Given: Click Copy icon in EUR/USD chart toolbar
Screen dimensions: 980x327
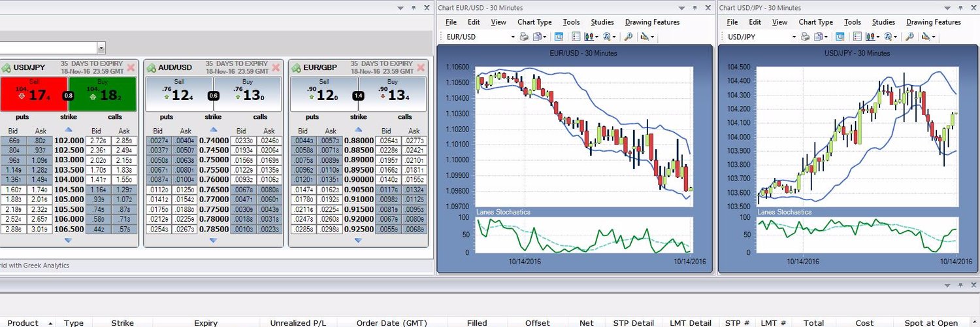Looking at the screenshot, I should click(537, 37).
